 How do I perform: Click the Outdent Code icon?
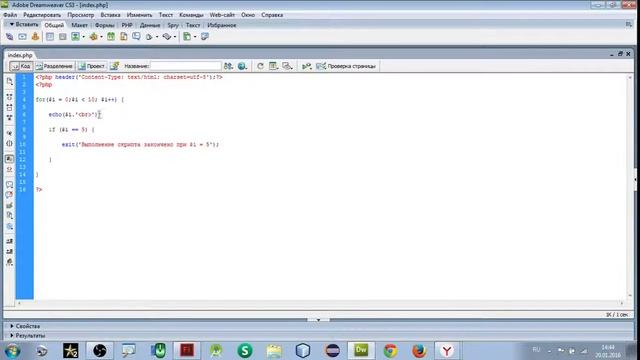(x=9, y=251)
